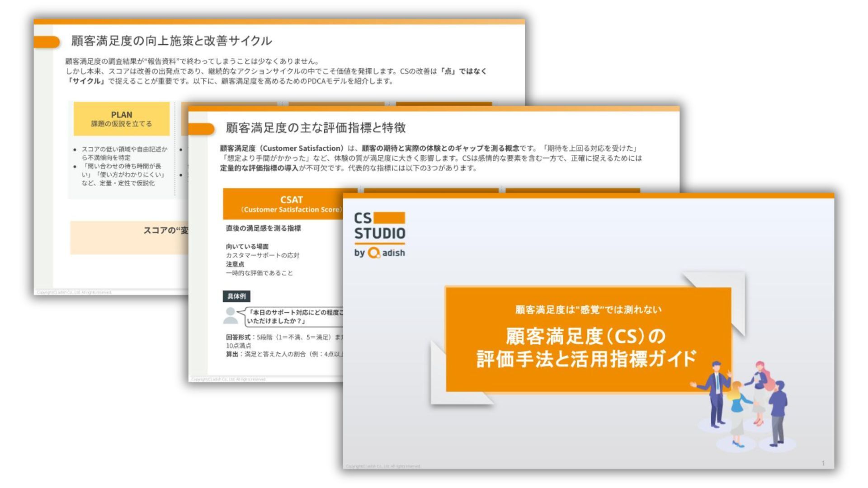Click the 算出：満足と答えた人の割合 line

point(285,354)
